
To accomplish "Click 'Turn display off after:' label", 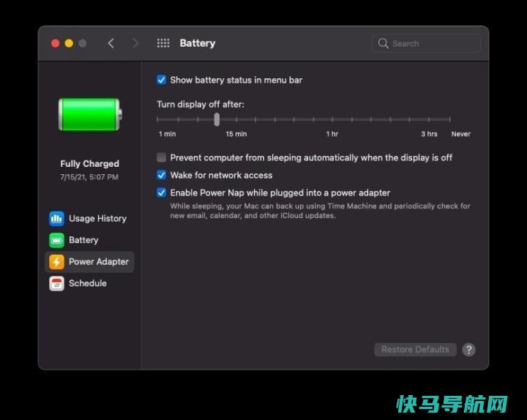I will (x=201, y=105).
